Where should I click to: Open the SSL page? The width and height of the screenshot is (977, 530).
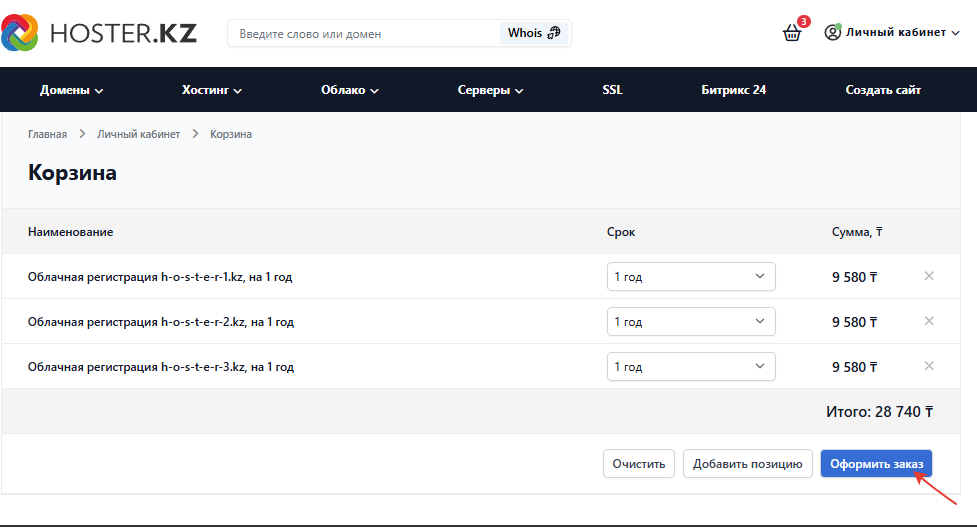(612, 90)
